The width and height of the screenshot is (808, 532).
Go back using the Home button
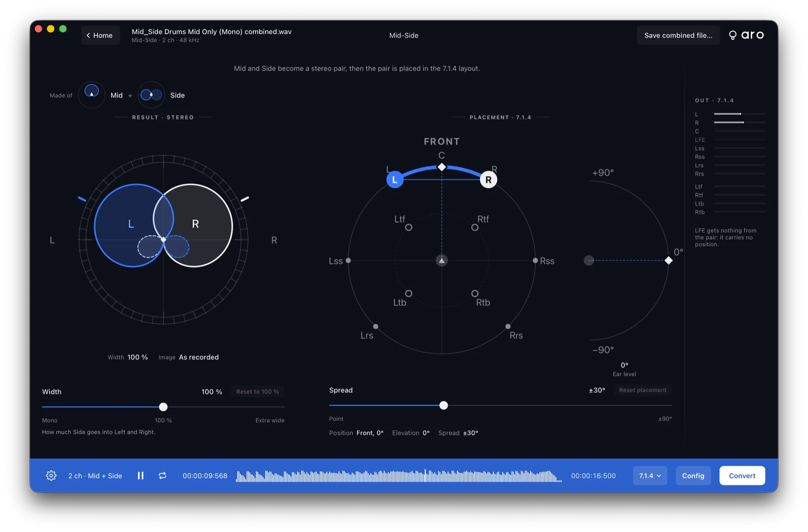[100, 35]
